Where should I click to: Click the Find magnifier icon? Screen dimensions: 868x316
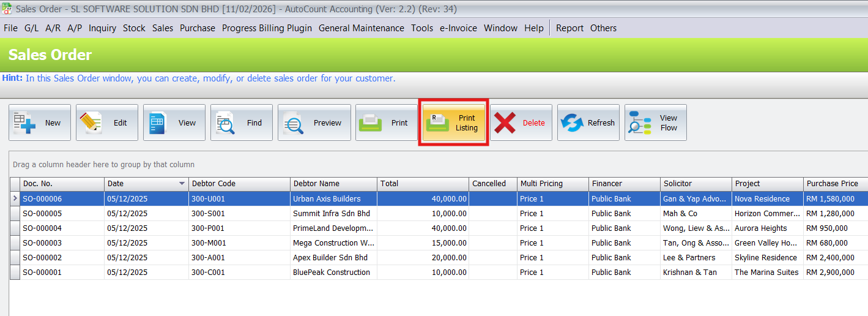225,122
